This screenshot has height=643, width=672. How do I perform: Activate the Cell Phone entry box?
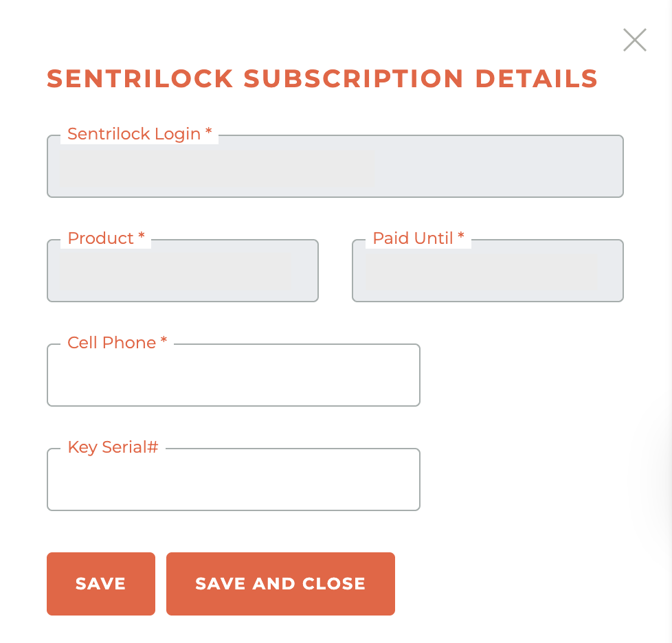pyautogui.click(x=233, y=375)
